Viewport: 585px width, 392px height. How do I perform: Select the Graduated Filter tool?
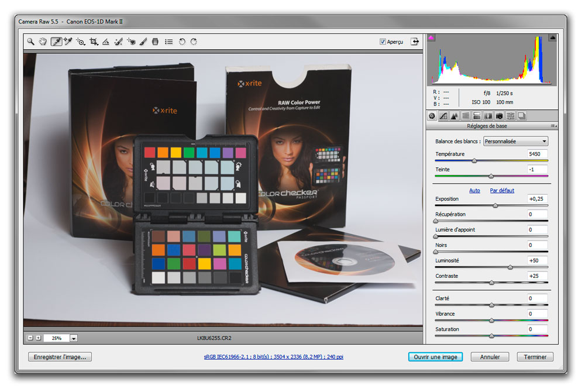155,42
